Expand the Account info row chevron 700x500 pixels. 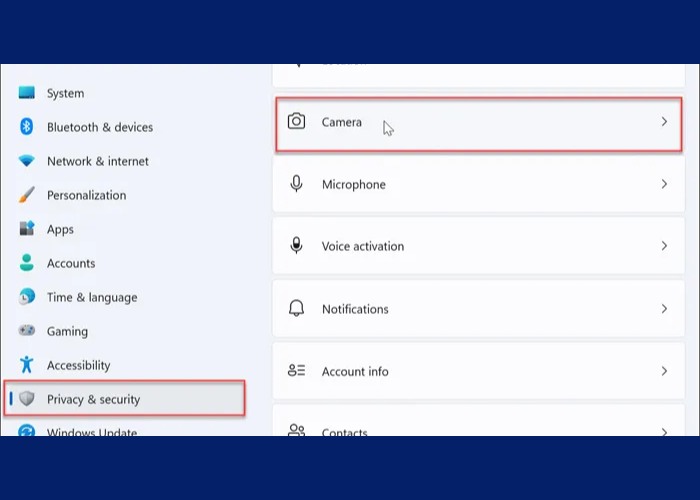pos(664,371)
